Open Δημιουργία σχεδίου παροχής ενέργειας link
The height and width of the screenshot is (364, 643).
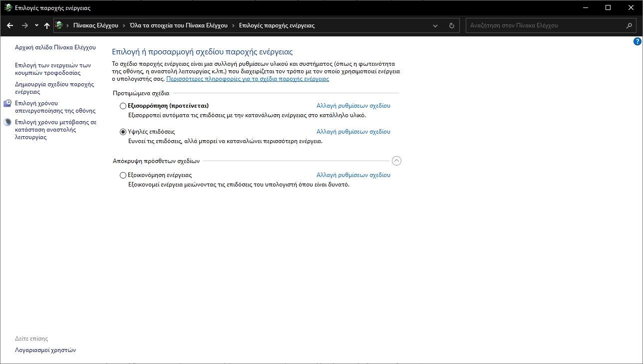point(54,88)
